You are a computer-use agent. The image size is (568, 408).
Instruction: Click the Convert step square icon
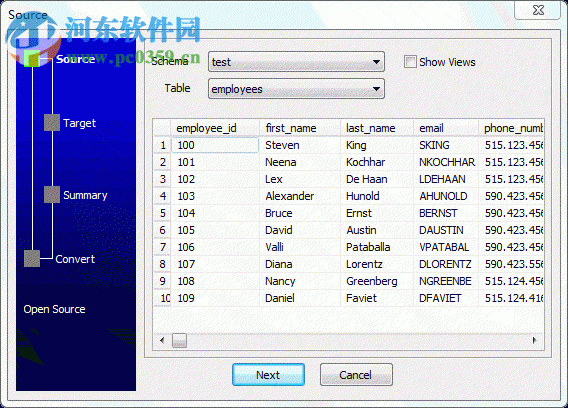[x=32, y=258]
